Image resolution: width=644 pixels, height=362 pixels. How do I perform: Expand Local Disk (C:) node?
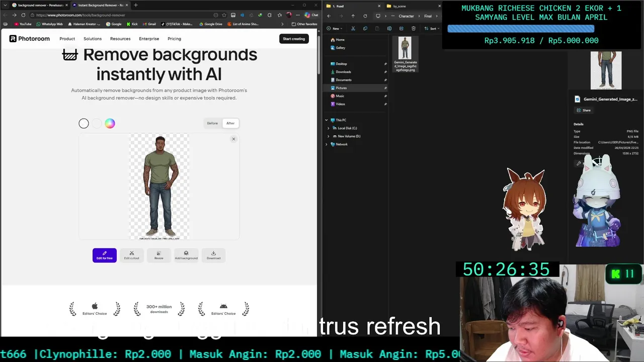(x=329, y=128)
